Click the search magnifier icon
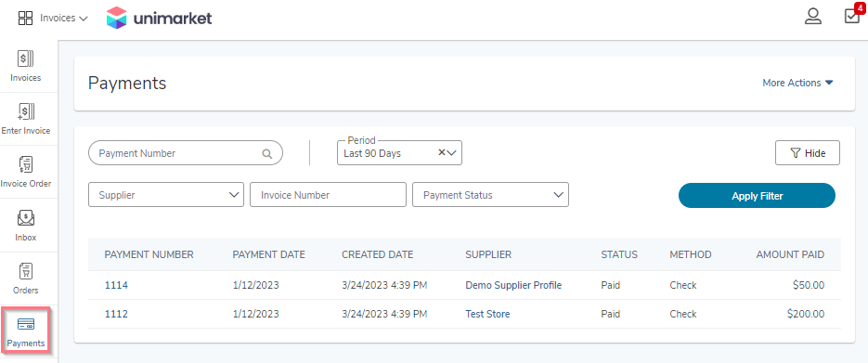 (266, 154)
